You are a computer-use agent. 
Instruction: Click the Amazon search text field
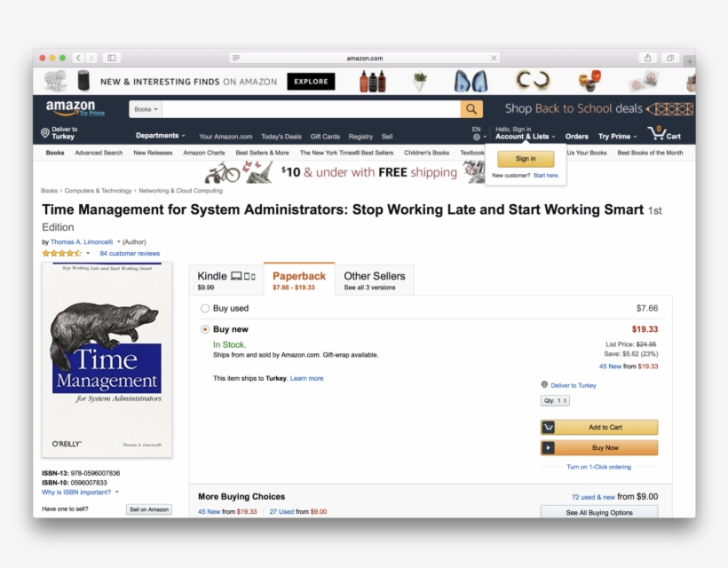pos(311,109)
